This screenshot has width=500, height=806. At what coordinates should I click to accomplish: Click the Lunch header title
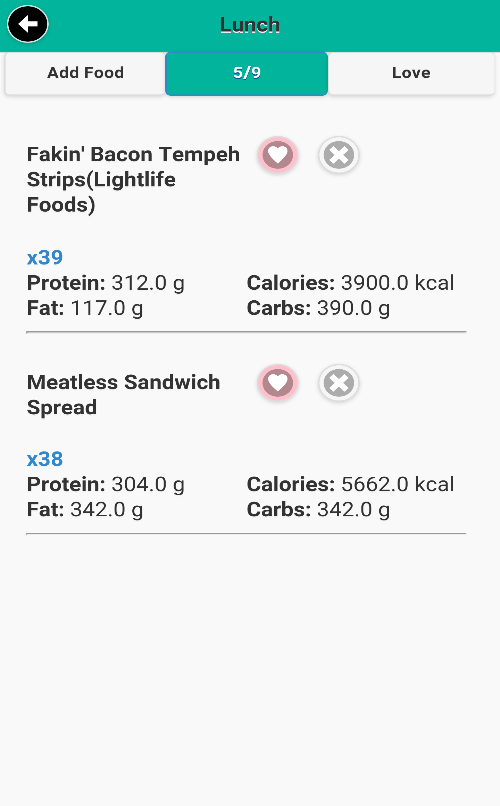pos(250,25)
